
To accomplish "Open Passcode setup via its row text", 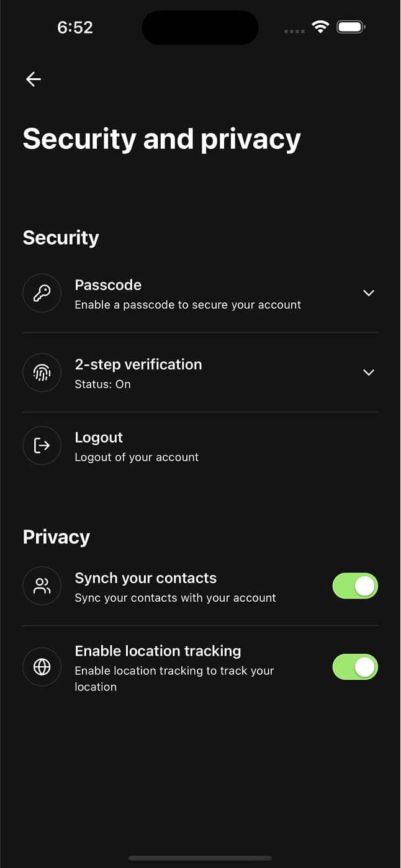I will click(108, 285).
